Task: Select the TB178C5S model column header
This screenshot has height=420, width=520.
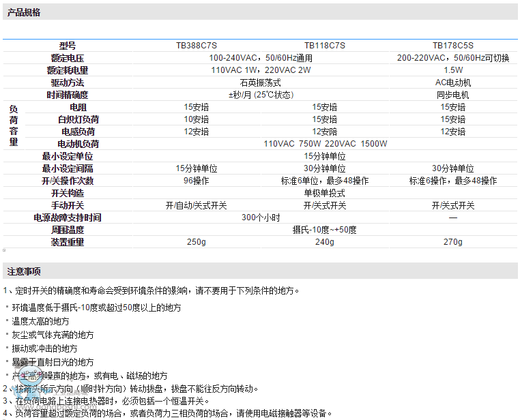Action: 453,46
